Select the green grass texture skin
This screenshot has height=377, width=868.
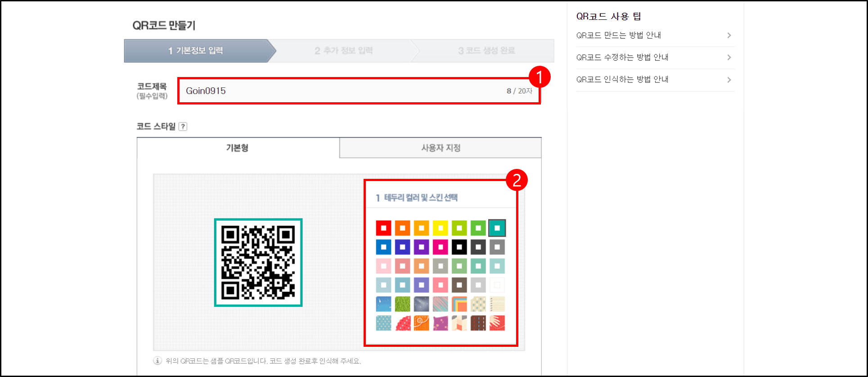403,304
